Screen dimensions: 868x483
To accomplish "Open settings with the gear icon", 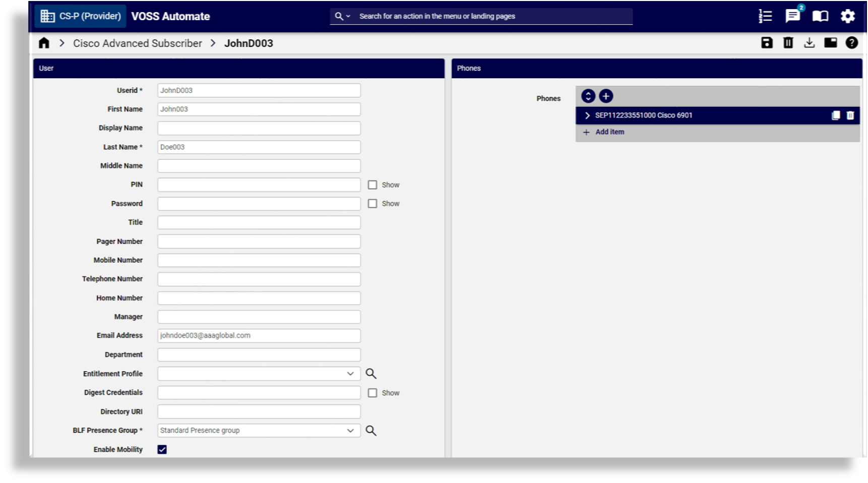I will (x=848, y=16).
